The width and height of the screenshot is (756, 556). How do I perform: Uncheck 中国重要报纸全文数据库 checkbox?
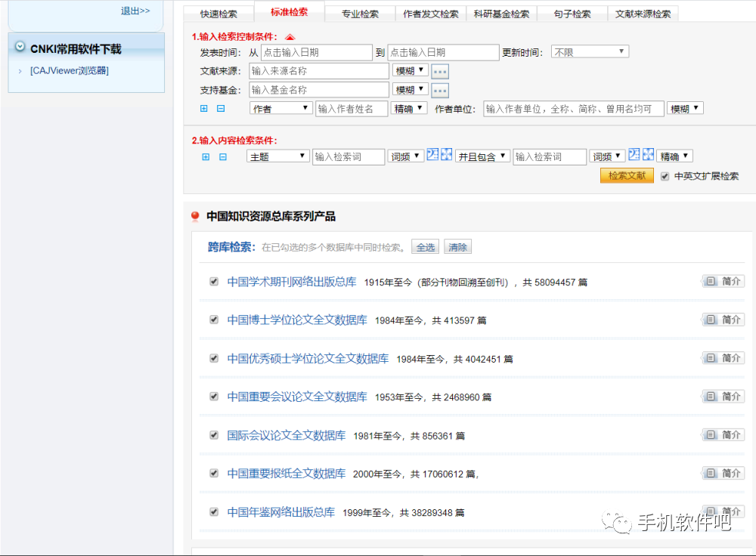click(x=214, y=473)
